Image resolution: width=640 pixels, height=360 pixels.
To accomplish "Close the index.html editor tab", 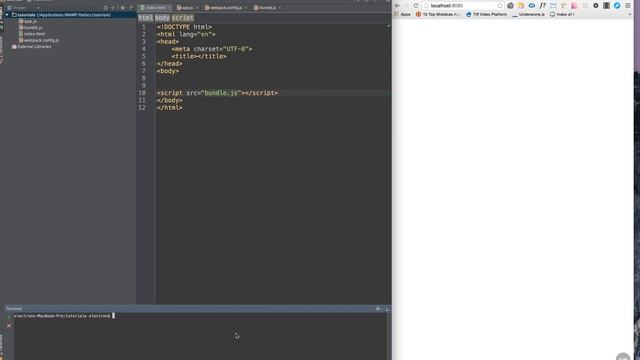I will tap(169, 8).
